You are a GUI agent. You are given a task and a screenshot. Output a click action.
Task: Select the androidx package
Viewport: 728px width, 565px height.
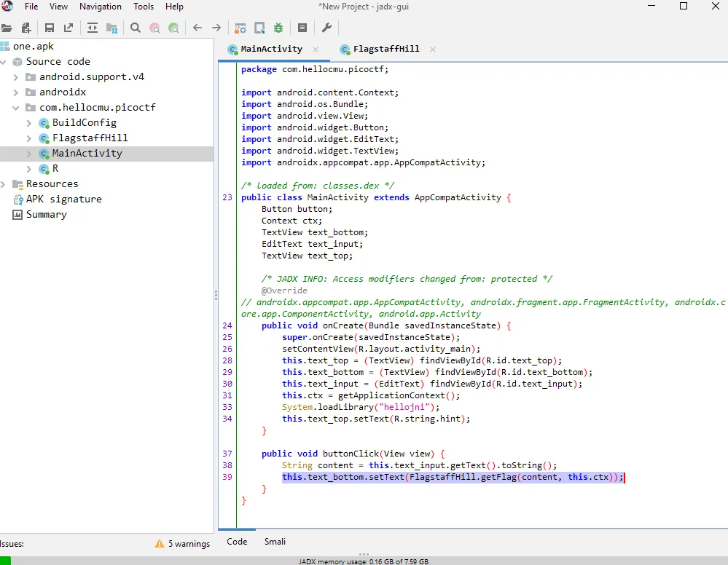tap(63, 92)
